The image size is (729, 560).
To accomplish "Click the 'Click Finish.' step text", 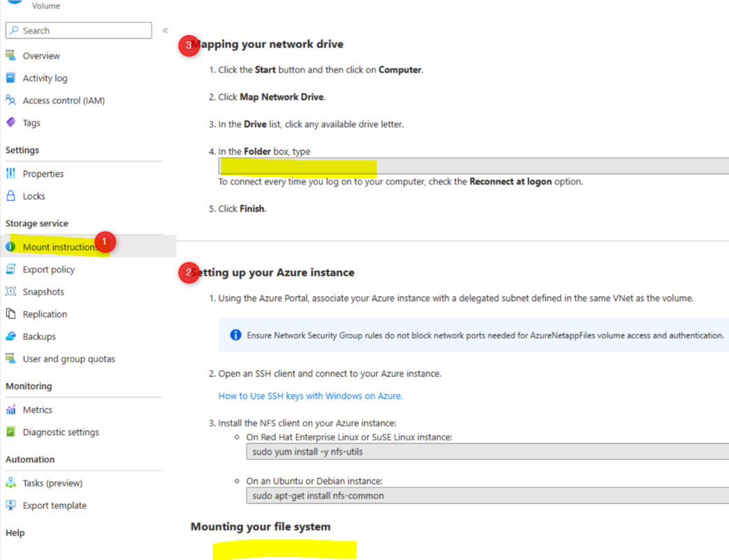I will pos(242,209).
